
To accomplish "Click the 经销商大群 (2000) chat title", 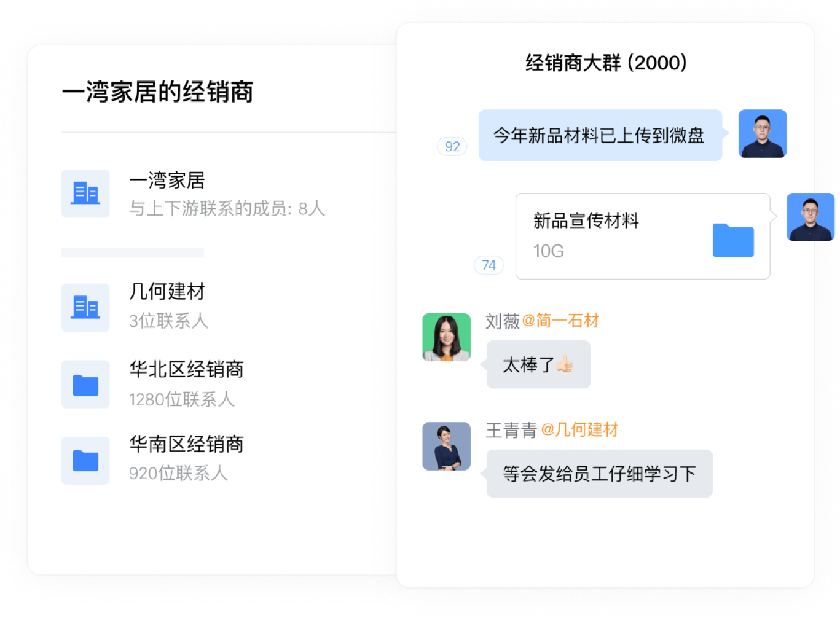I will point(606,63).
